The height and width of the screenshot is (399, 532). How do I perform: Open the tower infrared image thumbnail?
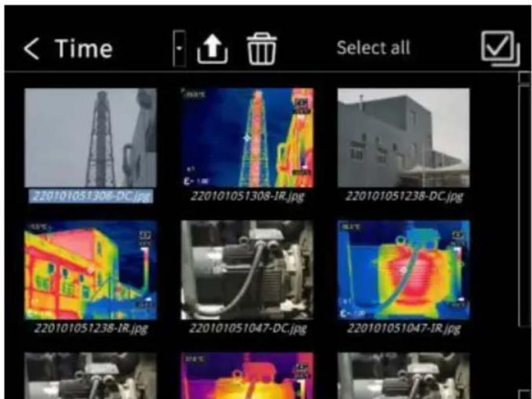(x=247, y=138)
